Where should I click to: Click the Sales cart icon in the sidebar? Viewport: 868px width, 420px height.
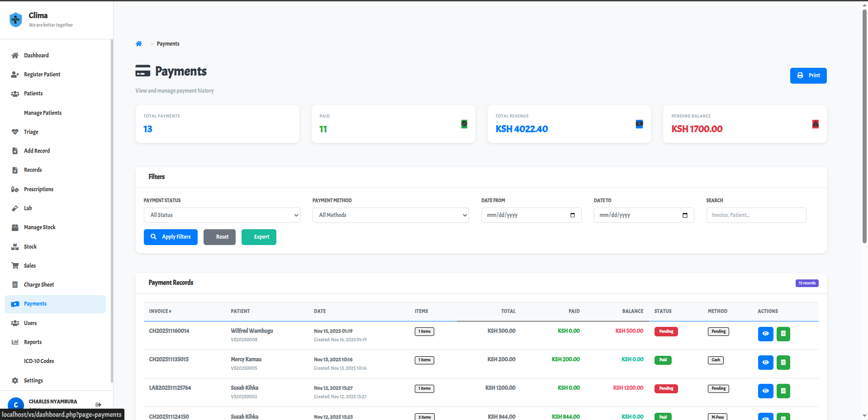15,265
